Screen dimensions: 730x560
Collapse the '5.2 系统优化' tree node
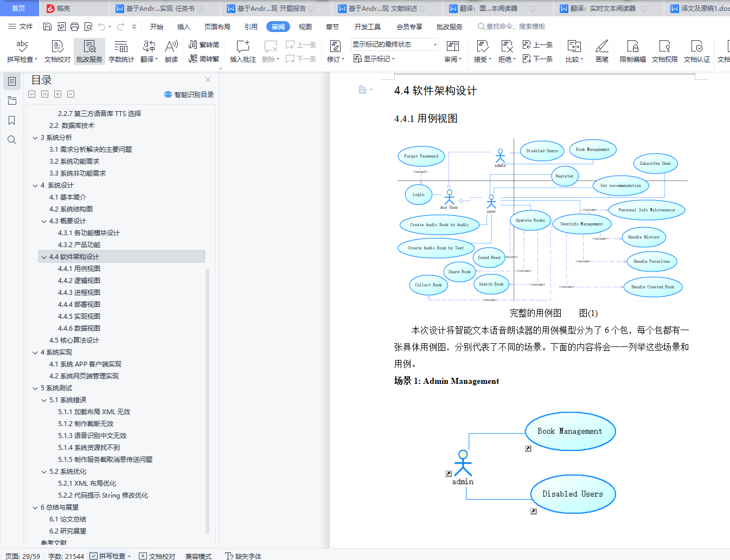(x=44, y=472)
